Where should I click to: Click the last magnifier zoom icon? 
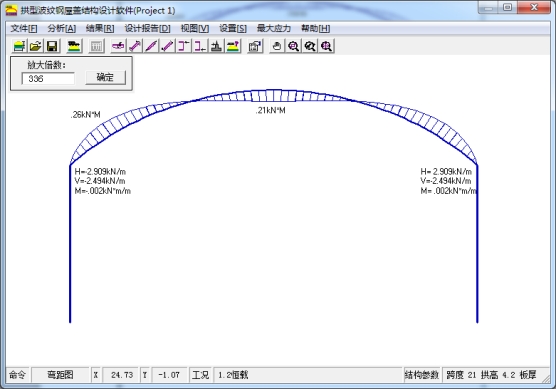coord(326,46)
